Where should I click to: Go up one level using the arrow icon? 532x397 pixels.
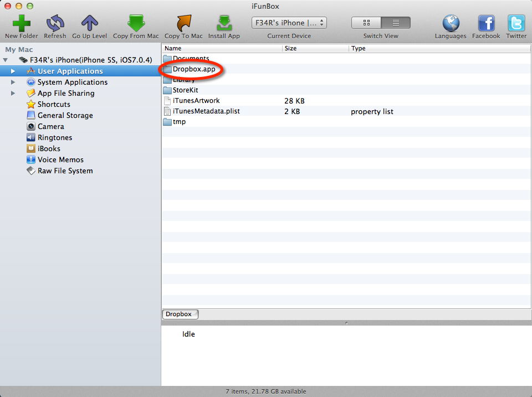click(90, 23)
